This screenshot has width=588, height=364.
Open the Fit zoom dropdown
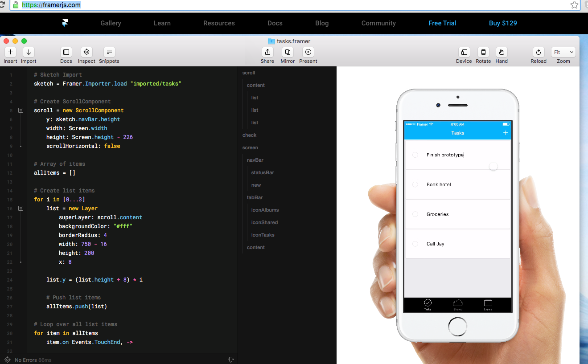pyautogui.click(x=563, y=52)
